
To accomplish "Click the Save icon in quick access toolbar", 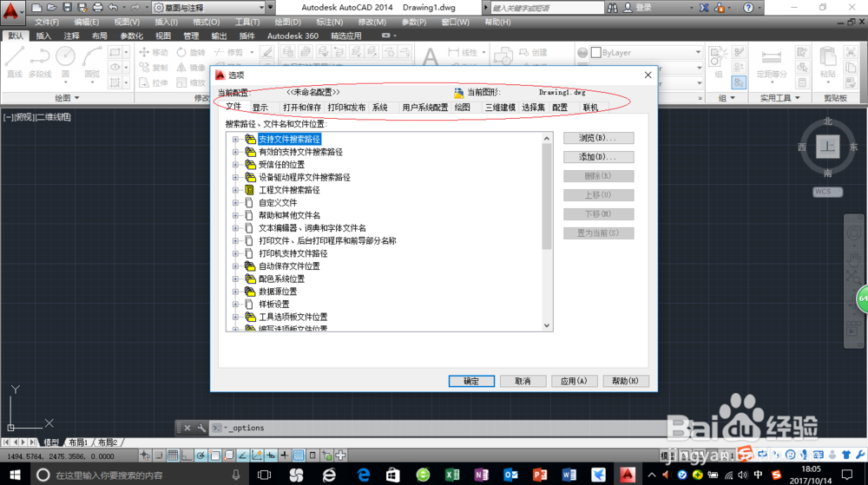I will pyautogui.click(x=67, y=8).
